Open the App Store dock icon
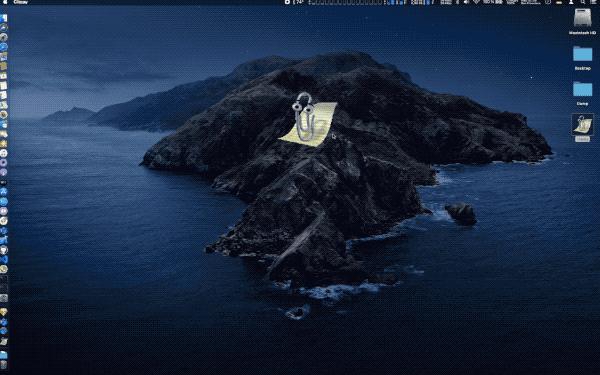Image resolution: width=600 pixels, height=375 pixels. [x=3, y=191]
